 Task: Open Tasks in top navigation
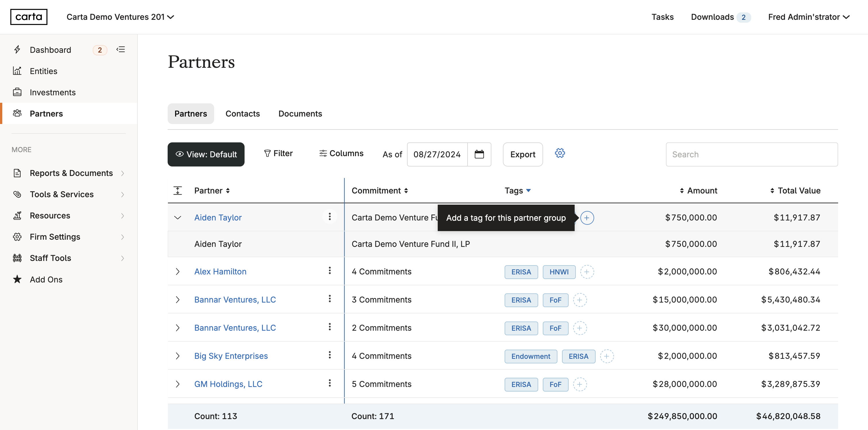pyautogui.click(x=662, y=17)
